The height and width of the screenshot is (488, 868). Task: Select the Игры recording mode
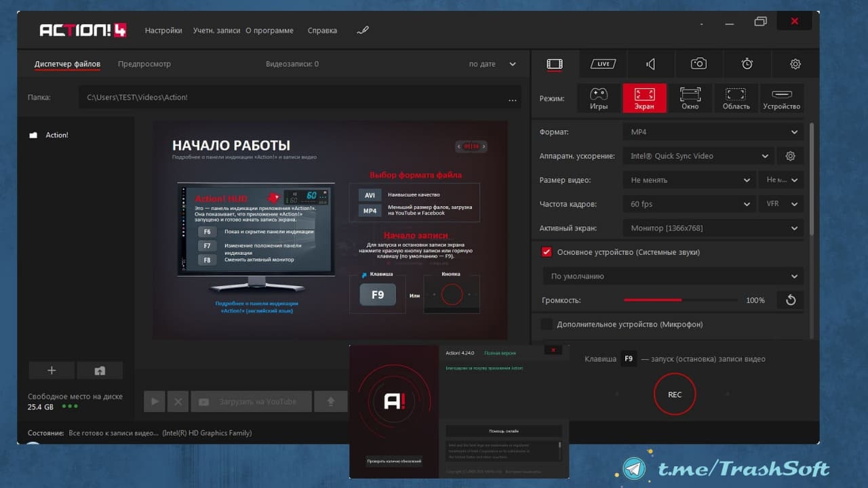click(x=599, y=98)
